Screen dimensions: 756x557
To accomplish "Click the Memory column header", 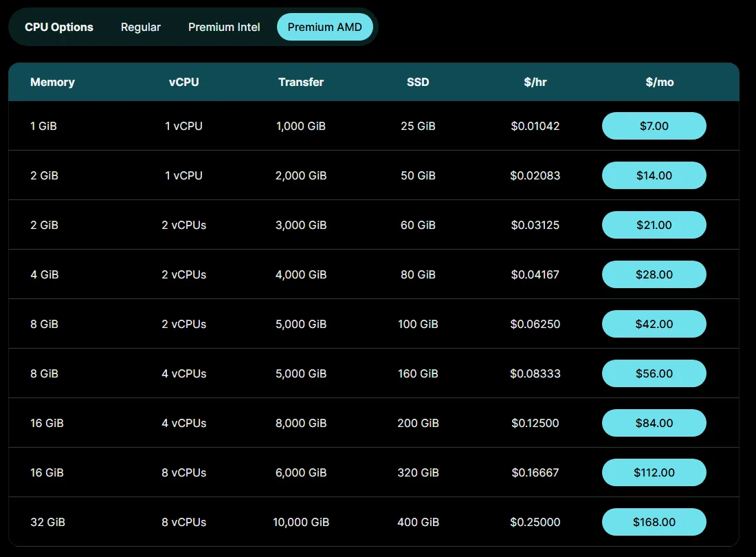I will click(x=52, y=82).
